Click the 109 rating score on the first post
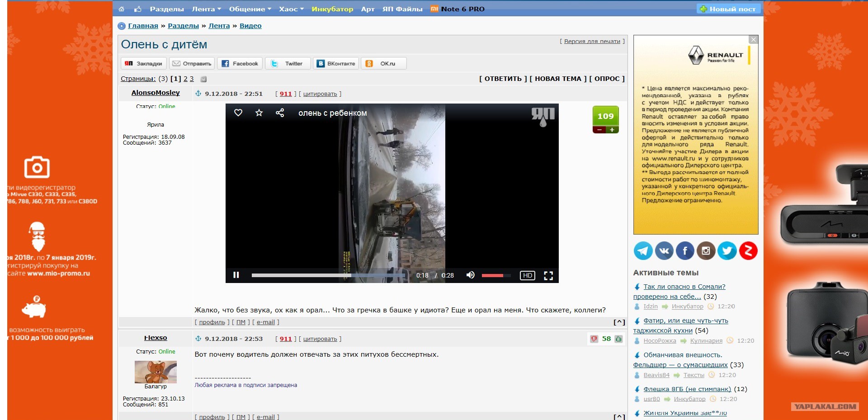The height and width of the screenshot is (420, 868). [x=606, y=116]
